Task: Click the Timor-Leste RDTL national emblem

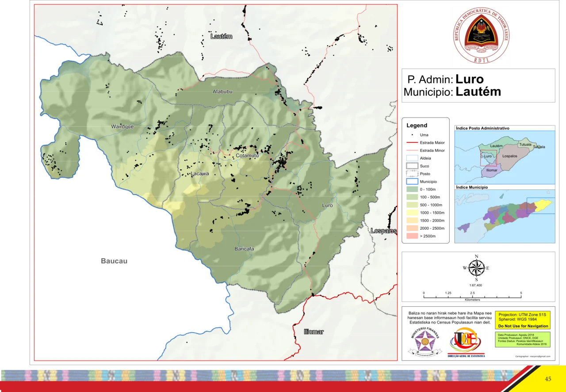Action: [481, 35]
